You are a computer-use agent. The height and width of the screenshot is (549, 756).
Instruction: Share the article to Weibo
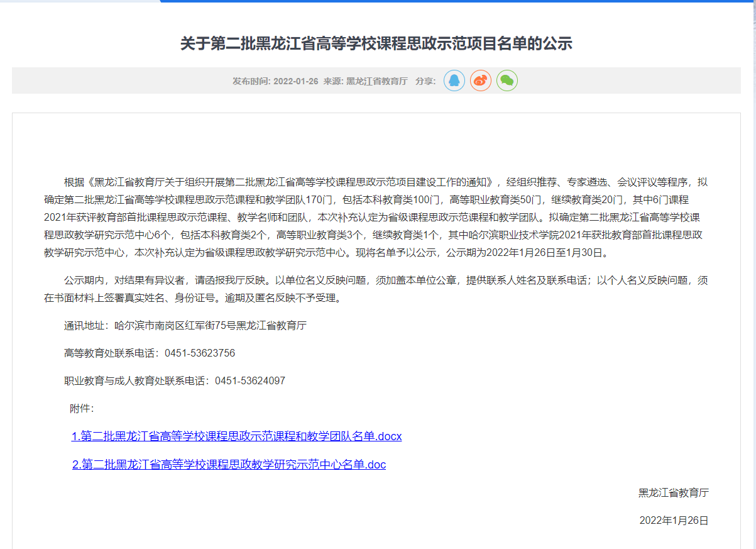pos(481,80)
